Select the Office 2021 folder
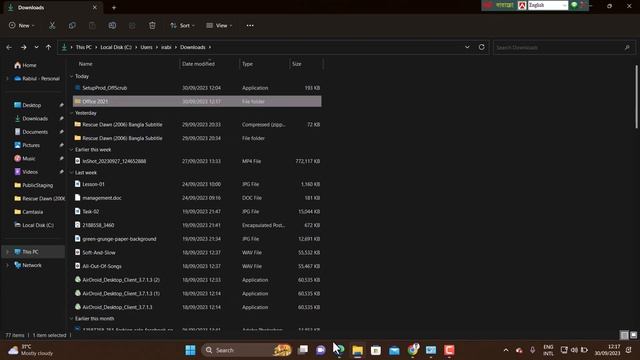 click(x=197, y=101)
